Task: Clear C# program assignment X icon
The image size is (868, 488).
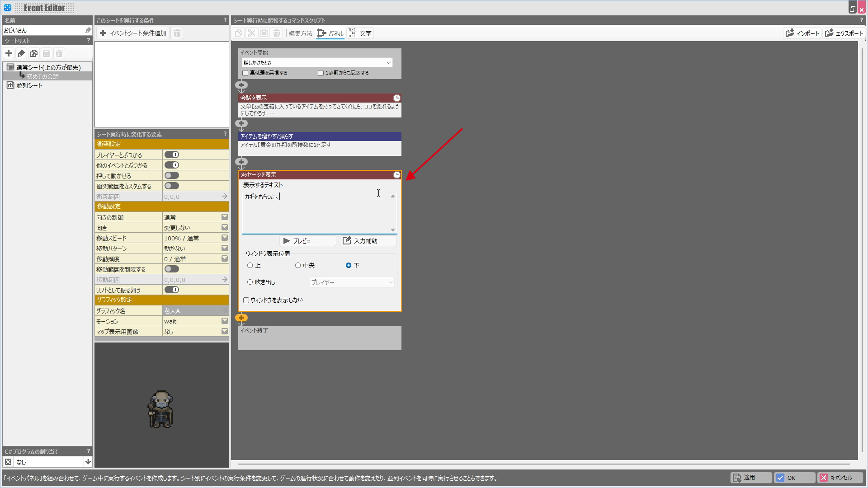Action: point(8,462)
